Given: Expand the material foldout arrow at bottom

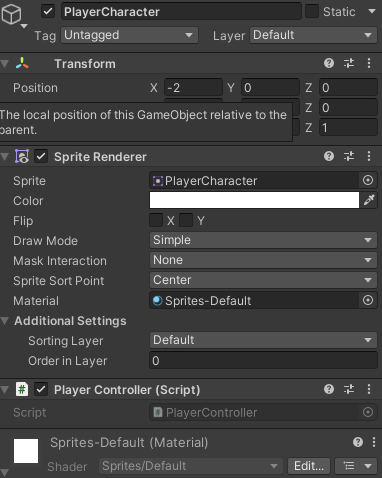Looking at the screenshot, I should coord(5,472).
